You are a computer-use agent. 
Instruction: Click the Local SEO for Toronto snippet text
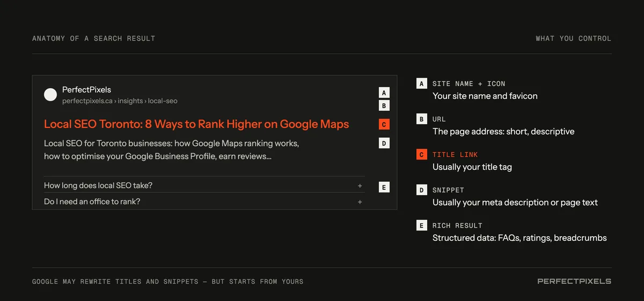(x=171, y=150)
